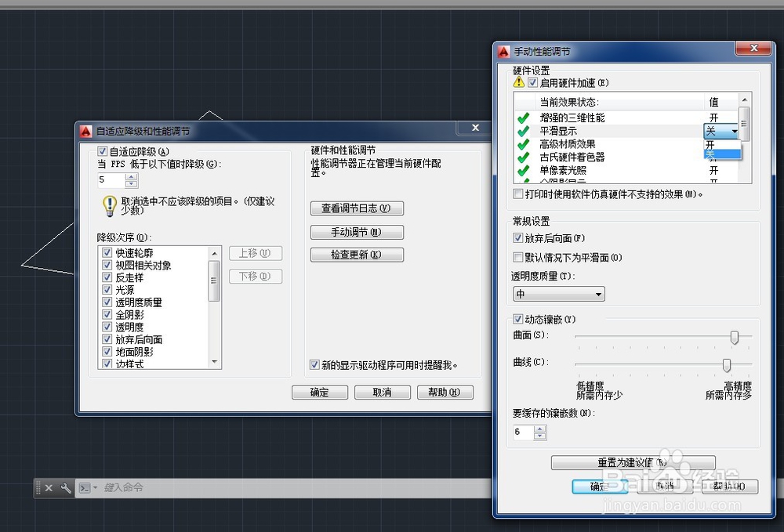Viewport: 784px width, 532px height.
Task: Uncheck 视图相关对象 in the list
Action: click(x=107, y=265)
